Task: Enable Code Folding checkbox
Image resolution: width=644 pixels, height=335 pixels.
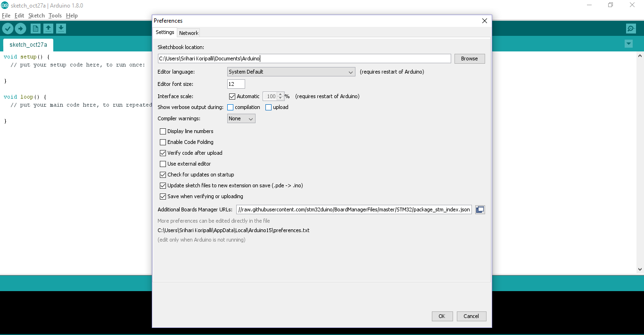Action: tap(163, 142)
